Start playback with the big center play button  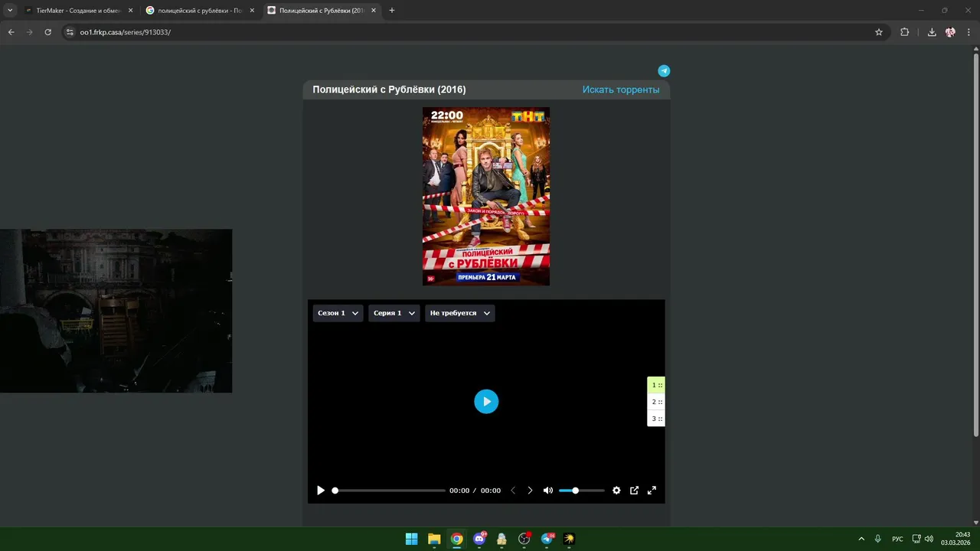point(486,401)
